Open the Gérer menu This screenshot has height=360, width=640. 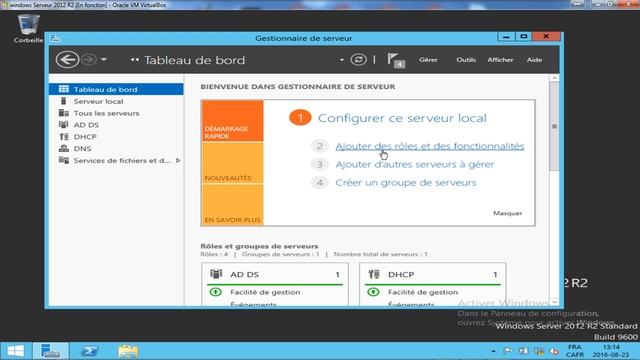point(428,60)
